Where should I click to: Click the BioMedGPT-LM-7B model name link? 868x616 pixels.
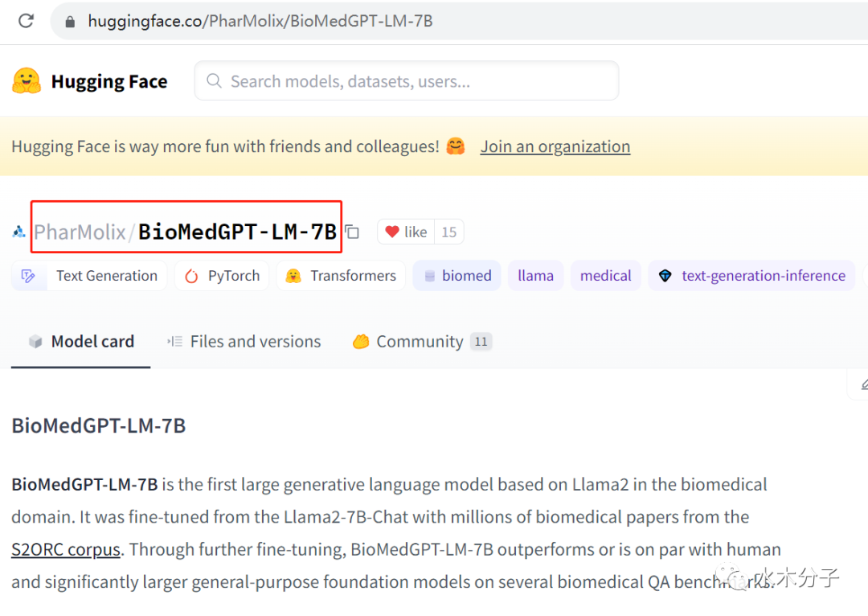coord(237,232)
